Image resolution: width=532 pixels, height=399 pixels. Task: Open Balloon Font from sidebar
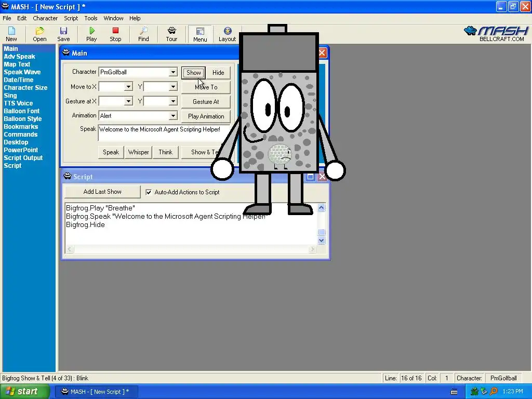click(x=22, y=111)
